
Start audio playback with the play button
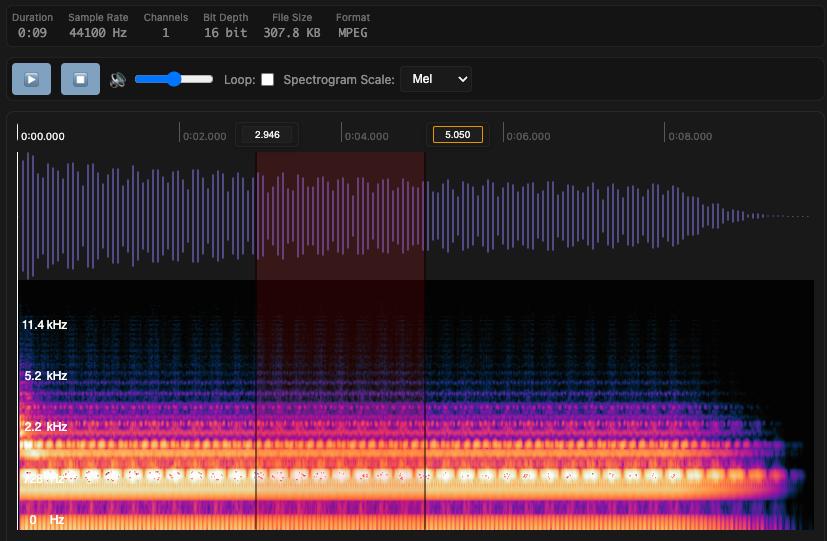tap(32, 79)
